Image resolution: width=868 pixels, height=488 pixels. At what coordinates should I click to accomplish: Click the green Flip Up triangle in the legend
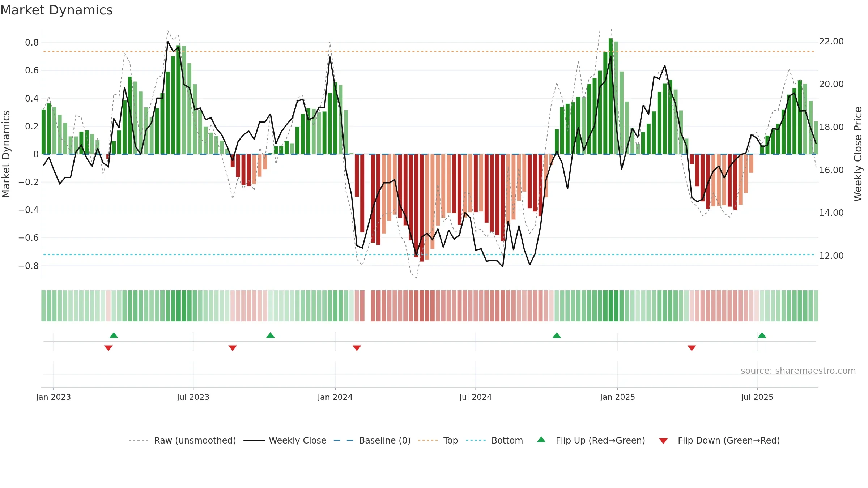[x=541, y=440]
